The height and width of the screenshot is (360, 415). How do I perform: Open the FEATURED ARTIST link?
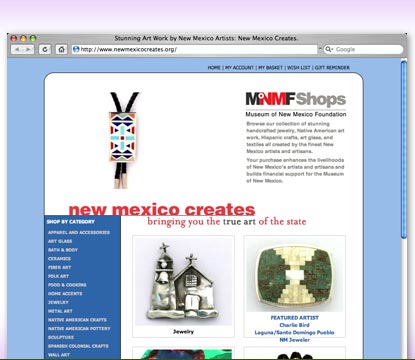tap(295, 318)
